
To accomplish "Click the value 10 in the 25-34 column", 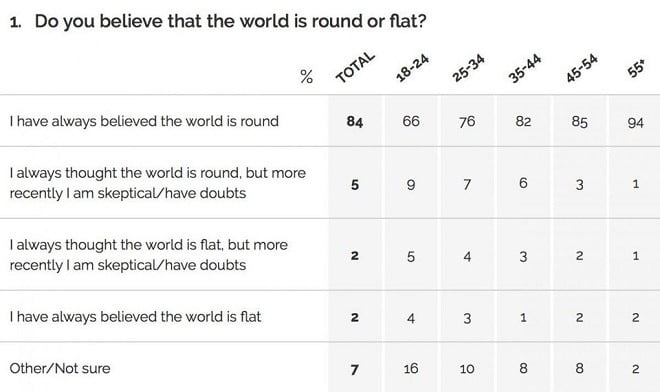I will [x=467, y=369].
